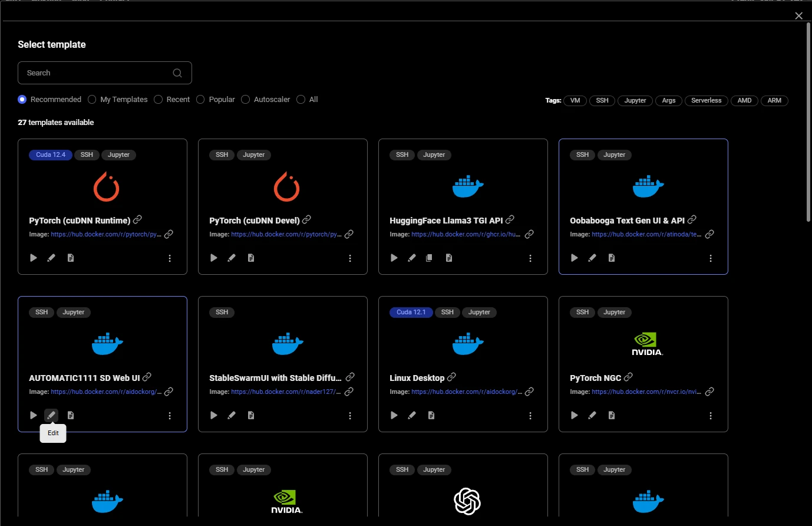Click the vertical scrollbar of the template list
Image resolution: width=812 pixels, height=526 pixels.
[808, 122]
